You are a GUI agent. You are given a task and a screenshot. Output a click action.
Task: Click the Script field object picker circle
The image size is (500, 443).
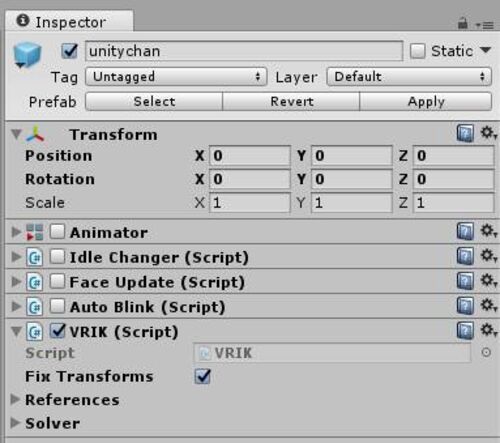click(486, 352)
